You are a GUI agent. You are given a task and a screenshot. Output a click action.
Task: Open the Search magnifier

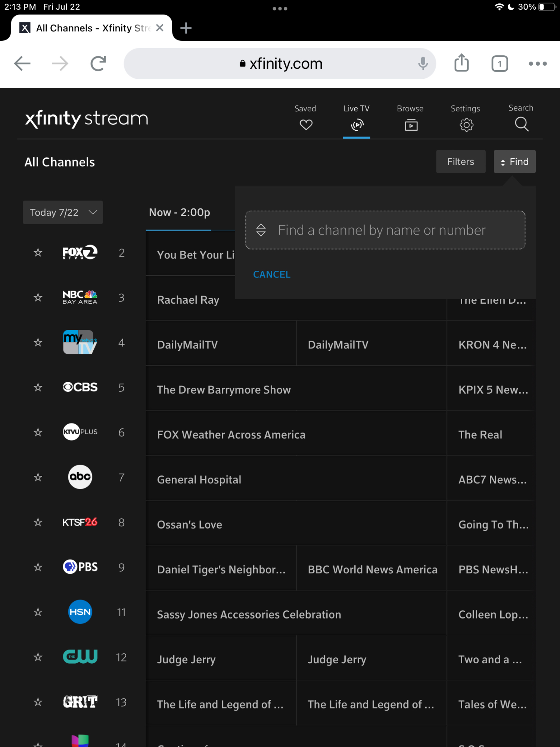[522, 124]
